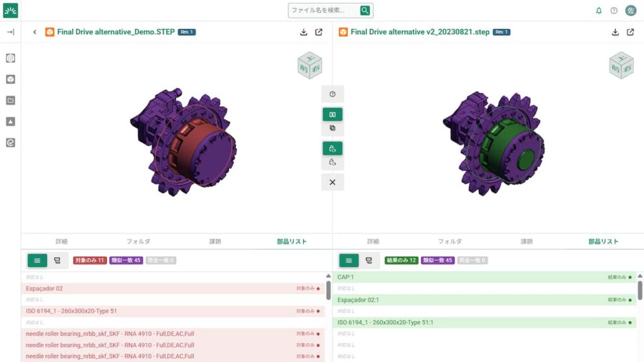This screenshot has height=362, width=644.
Task: Select side-by-side comparison view
Action: [x=332, y=114]
